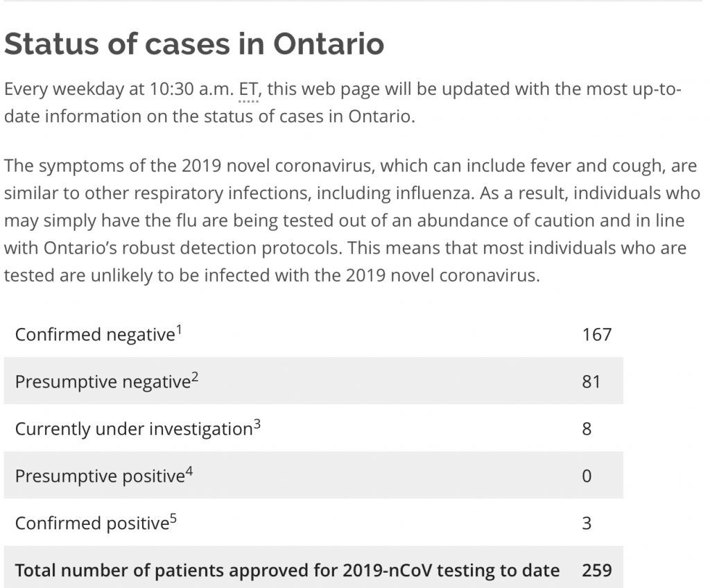Open footnote 1 beside Confirmed negative
Screen dimensions: 710x588
pos(179,329)
